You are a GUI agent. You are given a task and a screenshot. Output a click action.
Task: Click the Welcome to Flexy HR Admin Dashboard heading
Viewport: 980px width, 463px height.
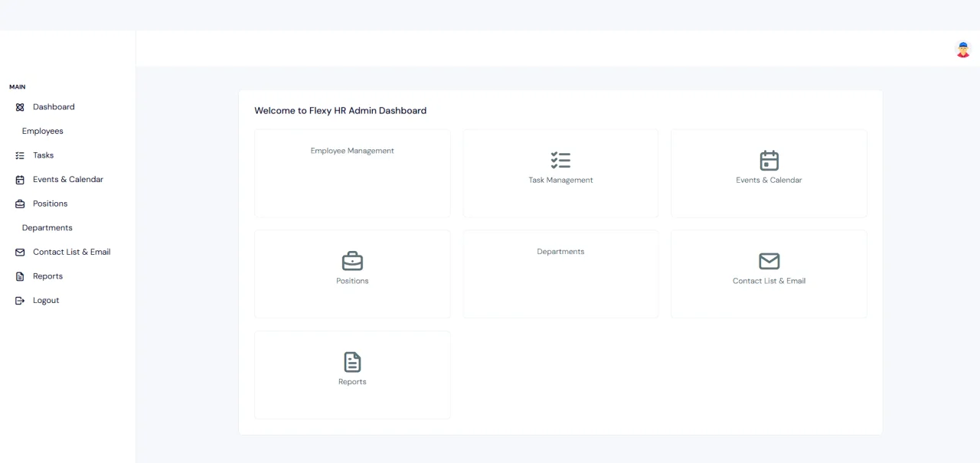pos(340,111)
